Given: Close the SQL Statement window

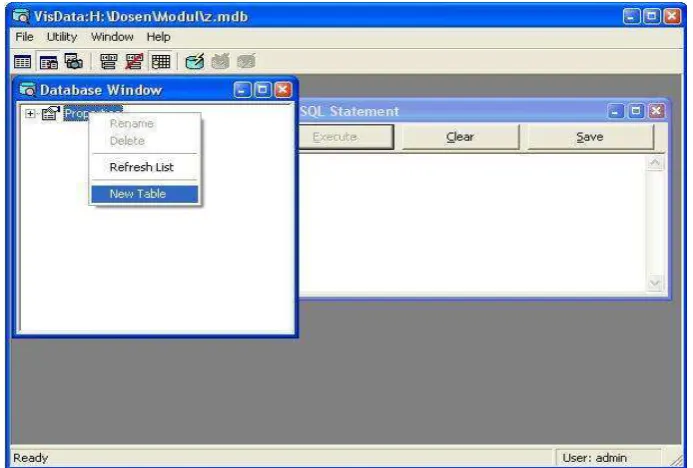Looking at the screenshot, I should [x=656, y=111].
